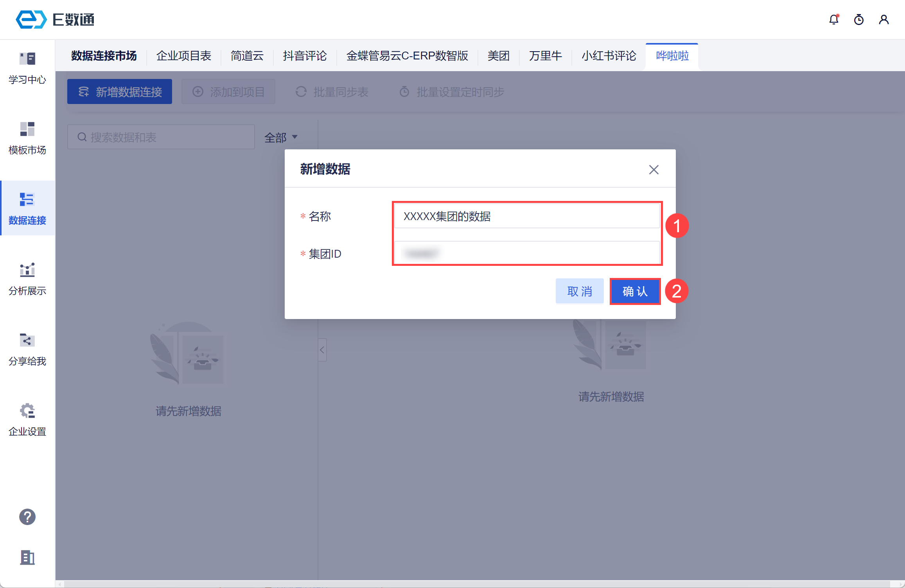Click the timer clock icon in header
905x588 pixels.
(858, 20)
